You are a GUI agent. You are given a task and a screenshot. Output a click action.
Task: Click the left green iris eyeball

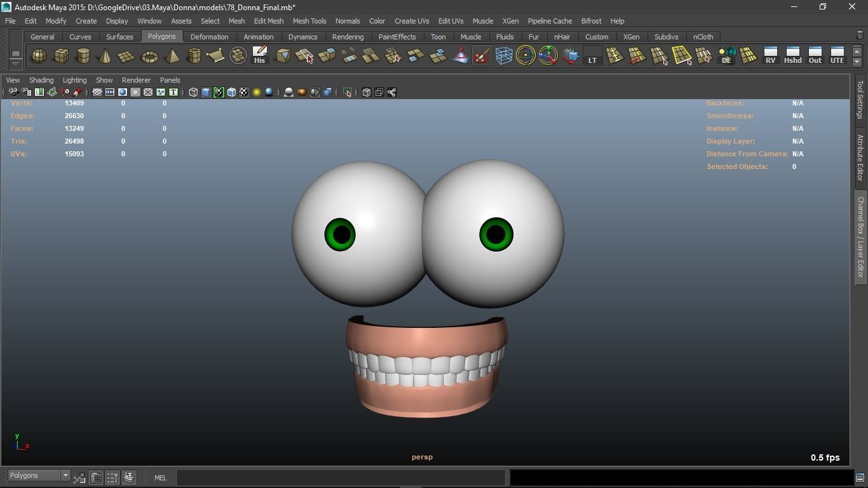click(x=340, y=234)
